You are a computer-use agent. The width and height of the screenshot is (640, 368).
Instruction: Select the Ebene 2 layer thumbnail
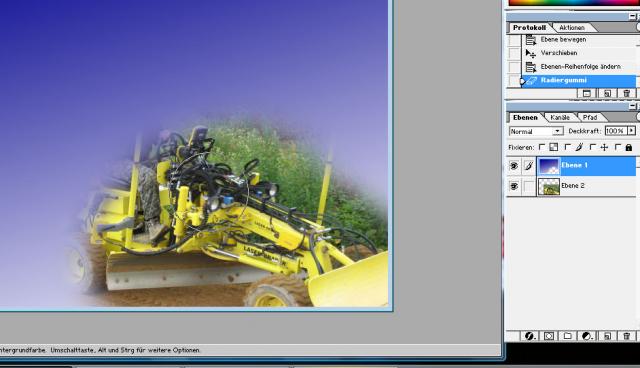549,186
